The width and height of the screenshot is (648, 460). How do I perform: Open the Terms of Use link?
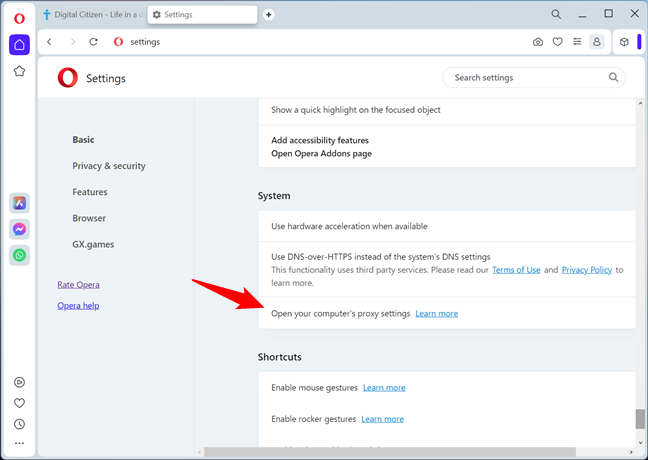click(x=516, y=270)
